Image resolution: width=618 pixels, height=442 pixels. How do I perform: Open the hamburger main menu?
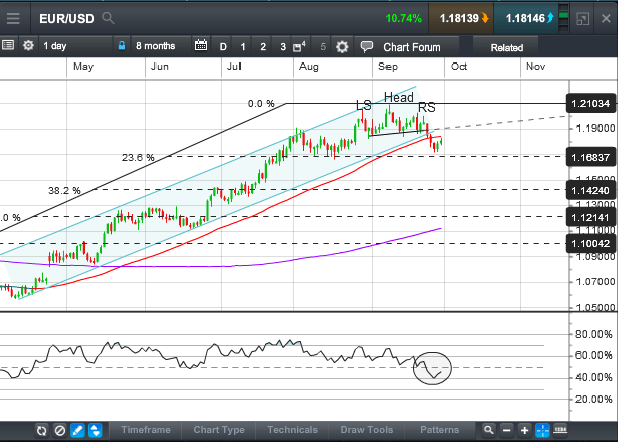[x=13, y=18]
